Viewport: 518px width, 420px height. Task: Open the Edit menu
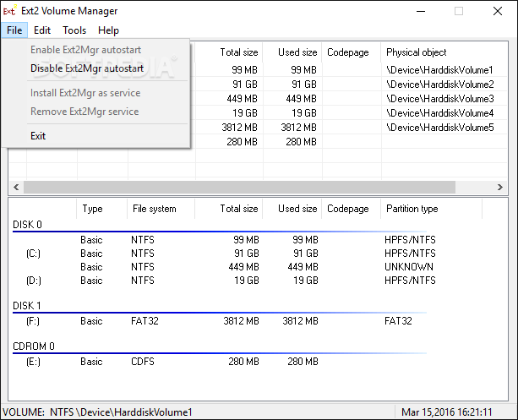[42, 30]
